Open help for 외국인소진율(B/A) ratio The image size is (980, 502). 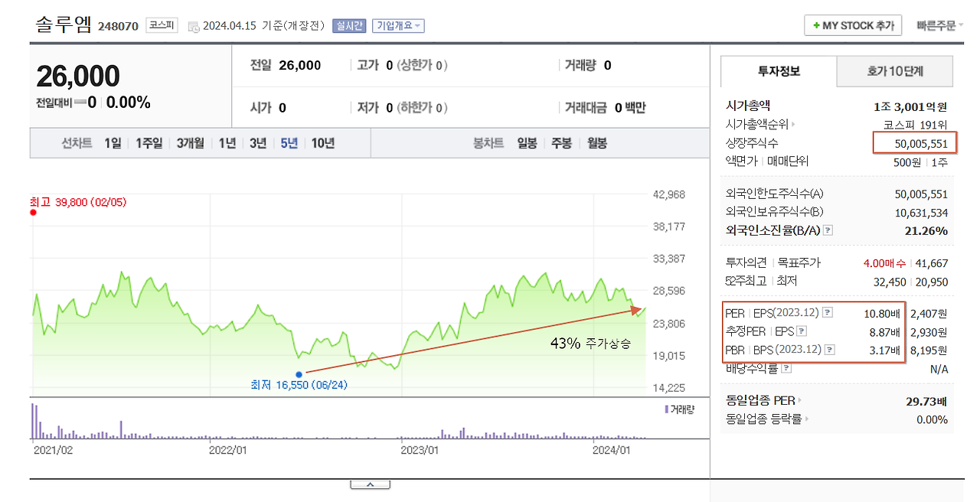point(828,229)
